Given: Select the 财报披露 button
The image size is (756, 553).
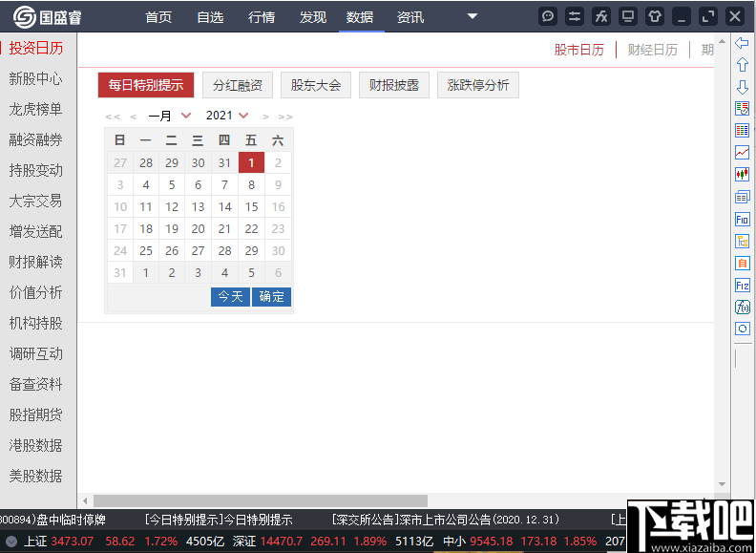Looking at the screenshot, I should pyautogui.click(x=394, y=85).
